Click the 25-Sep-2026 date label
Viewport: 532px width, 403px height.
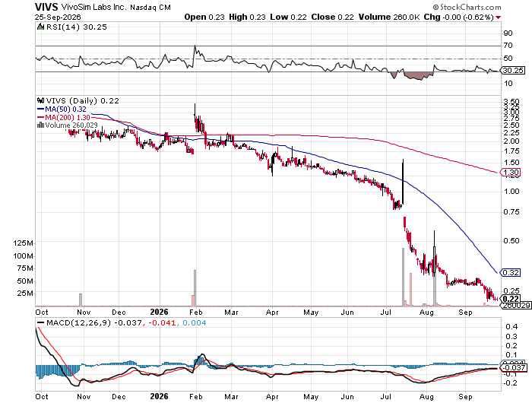tap(58, 17)
